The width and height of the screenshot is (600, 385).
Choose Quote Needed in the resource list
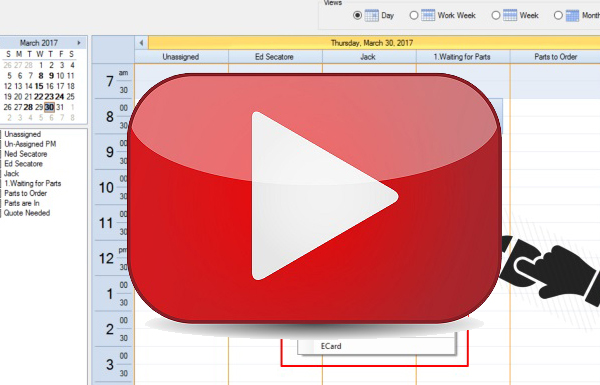click(27, 213)
